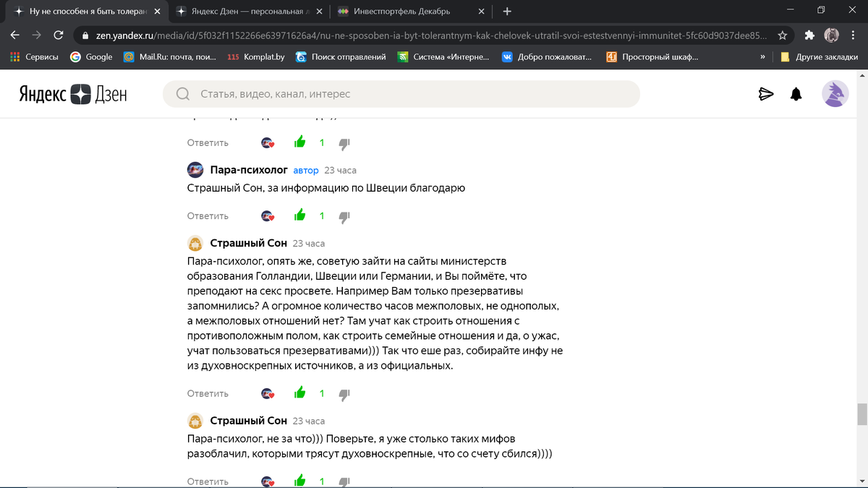Reload the page with the refresh icon
Viewport: 868px width, 488px height.
[x=58, y=34]
